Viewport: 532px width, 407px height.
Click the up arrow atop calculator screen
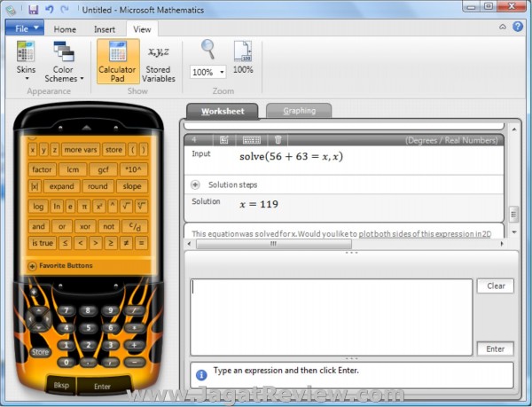(x=86, y=128)
